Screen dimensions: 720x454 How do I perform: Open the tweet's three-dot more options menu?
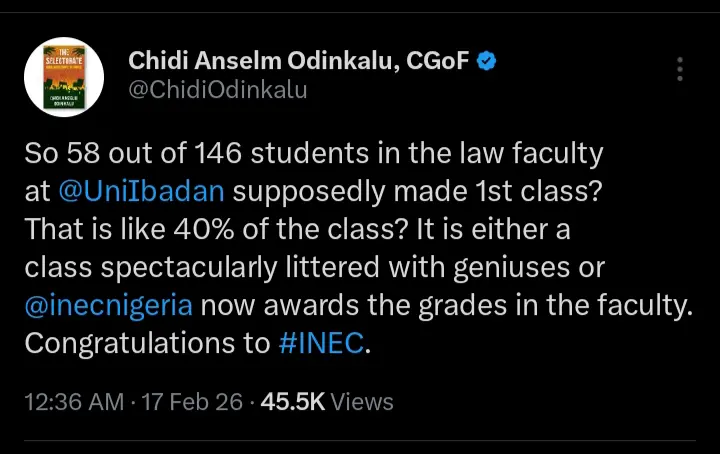(x=680, y=69)
